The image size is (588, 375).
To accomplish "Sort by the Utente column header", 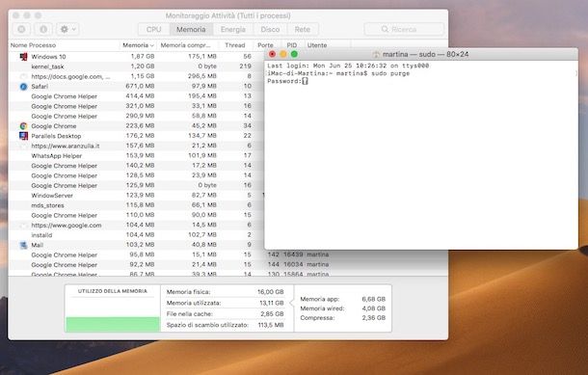I will pos(317,45).
